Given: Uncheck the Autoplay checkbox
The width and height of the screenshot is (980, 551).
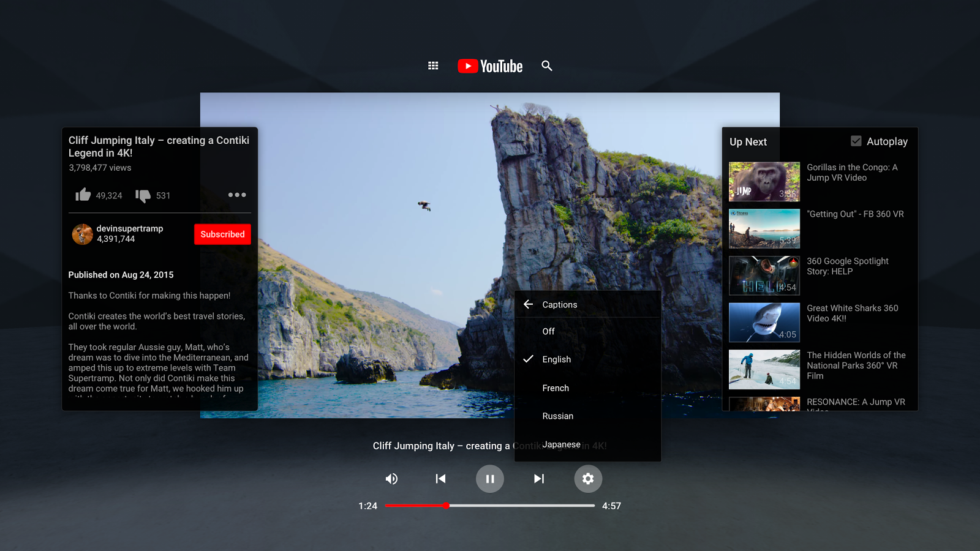Looking at the screenshot, I should pyautogui.click(x=855, y=141).
